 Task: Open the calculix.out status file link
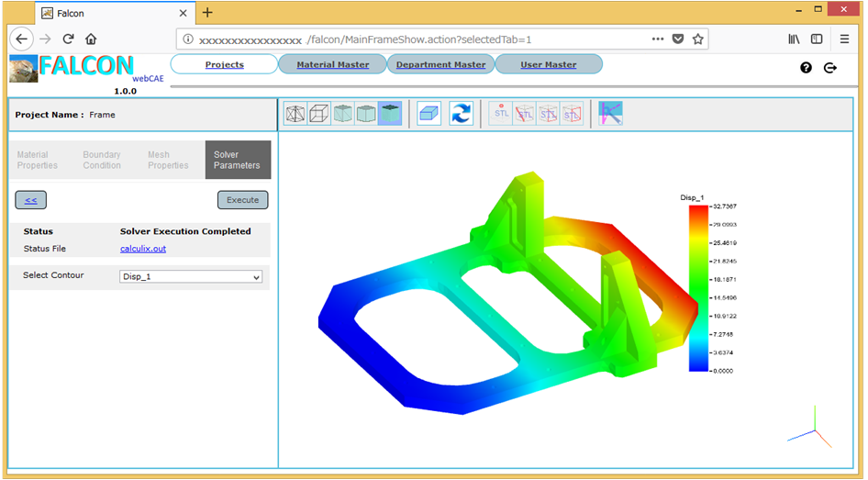click(x=143, y=249)
